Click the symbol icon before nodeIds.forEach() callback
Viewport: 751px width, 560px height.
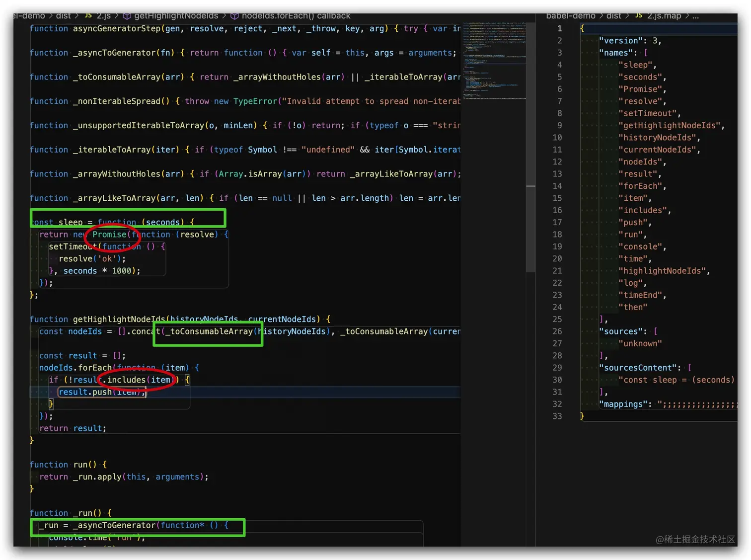click(x=234, y=16)
